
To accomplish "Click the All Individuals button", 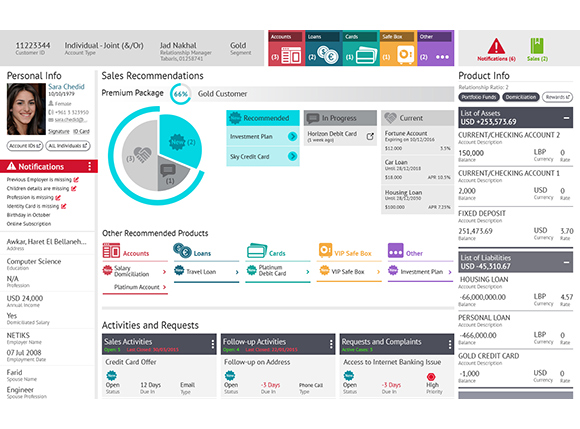I will [68, 146].
